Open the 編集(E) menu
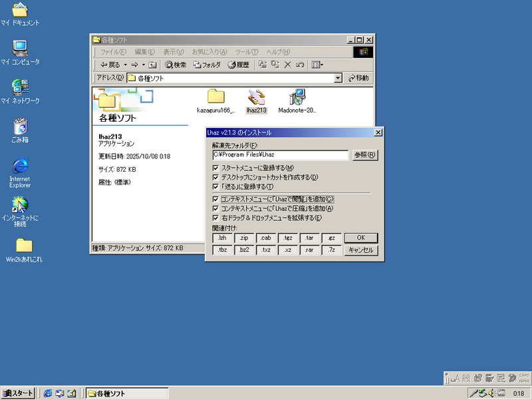532x400 pixels. click(145, 52)
